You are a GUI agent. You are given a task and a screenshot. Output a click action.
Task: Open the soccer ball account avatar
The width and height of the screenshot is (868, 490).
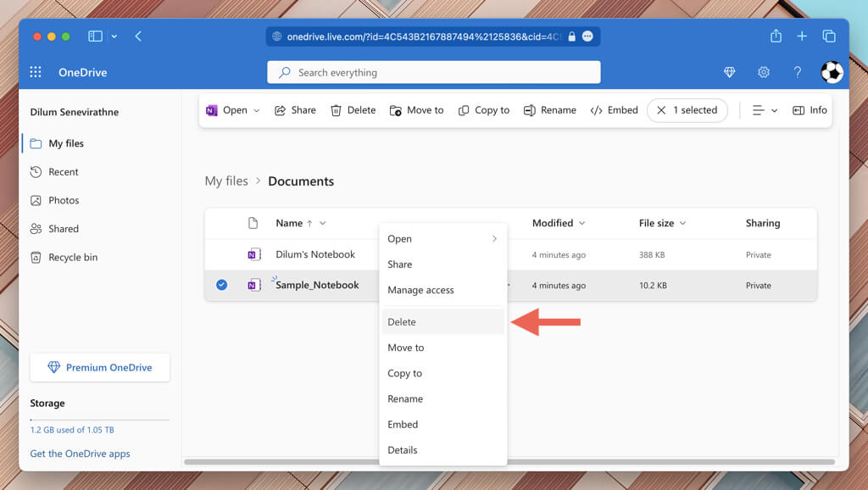coord(832,73)
